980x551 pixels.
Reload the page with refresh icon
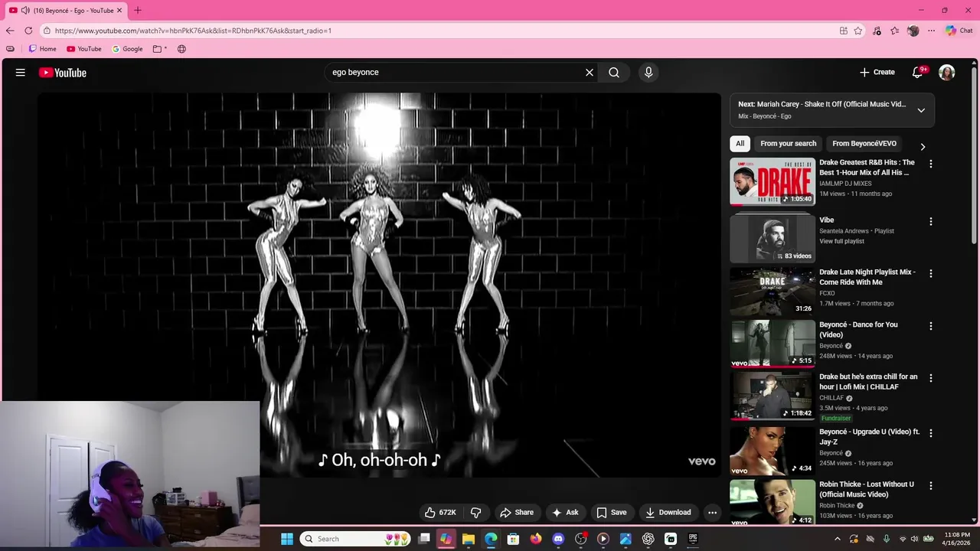28,31
